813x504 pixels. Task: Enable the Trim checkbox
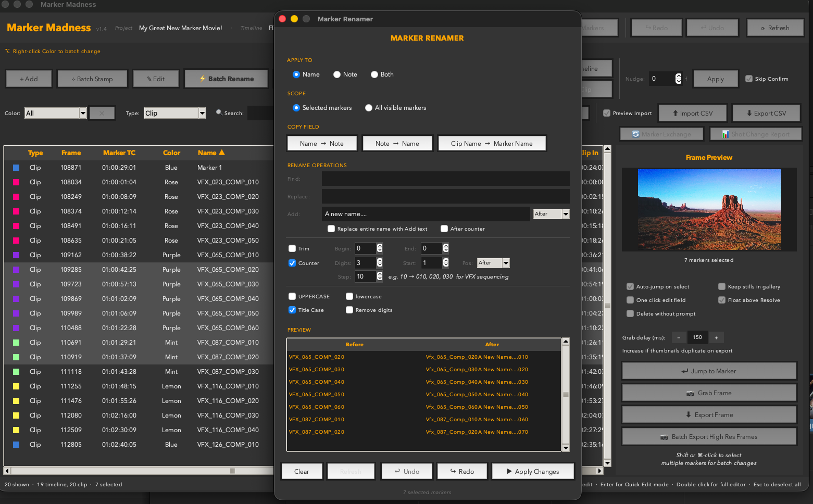292,248
